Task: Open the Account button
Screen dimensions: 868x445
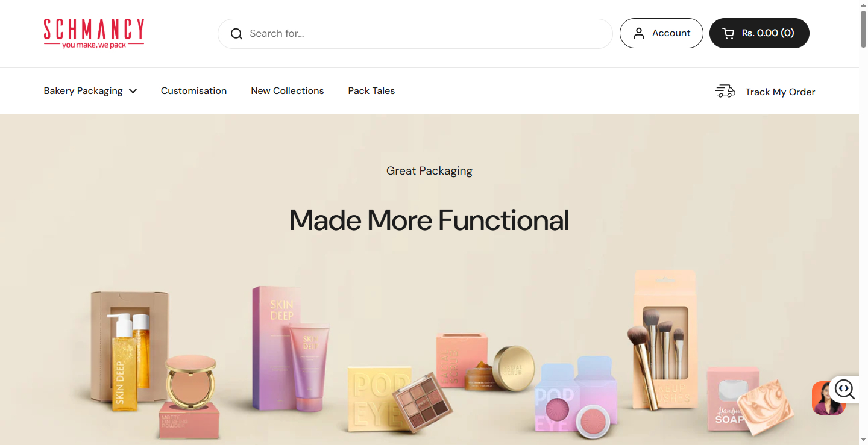Action: click(661, 33)
